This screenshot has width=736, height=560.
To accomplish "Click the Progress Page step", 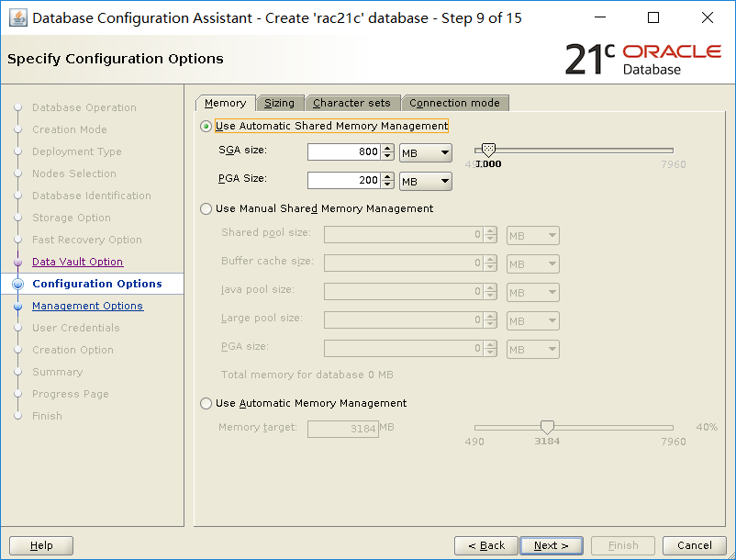I will click(71, 395).
